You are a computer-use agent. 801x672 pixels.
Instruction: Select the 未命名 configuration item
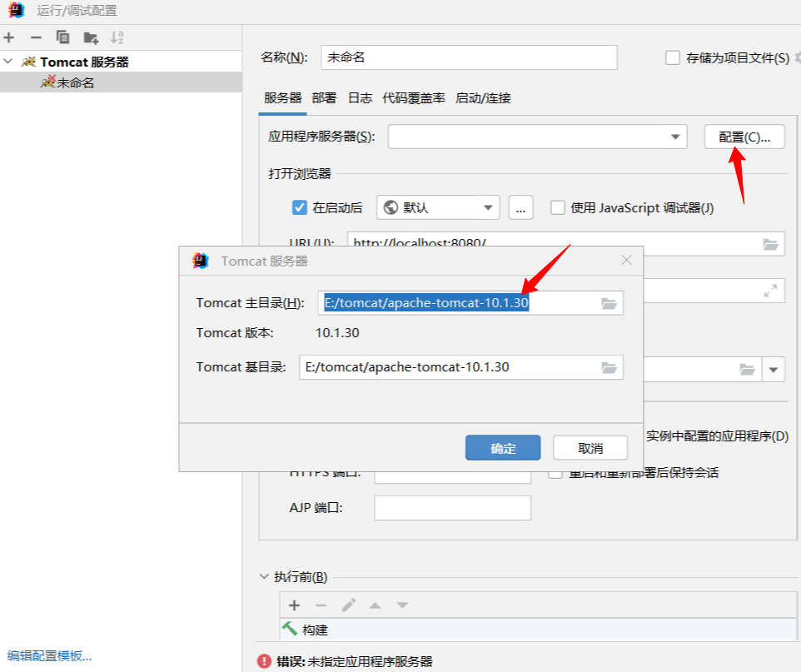(x=121, y=82)
